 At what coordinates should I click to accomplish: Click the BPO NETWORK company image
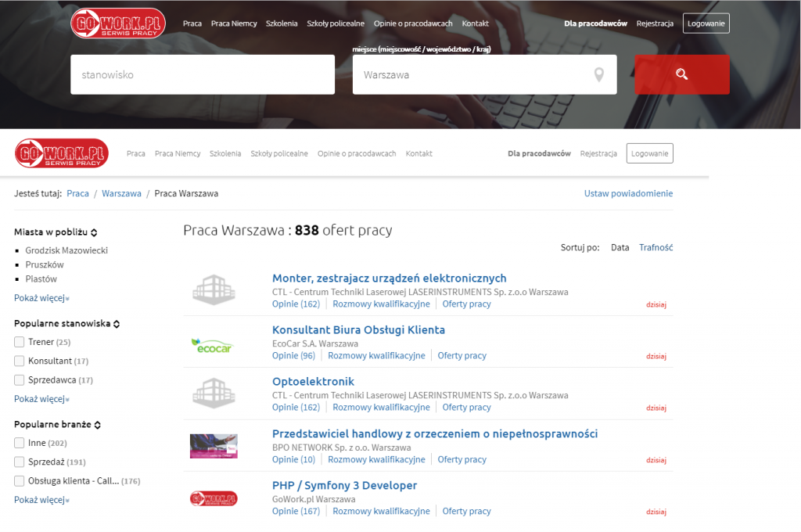coord(214,446)
